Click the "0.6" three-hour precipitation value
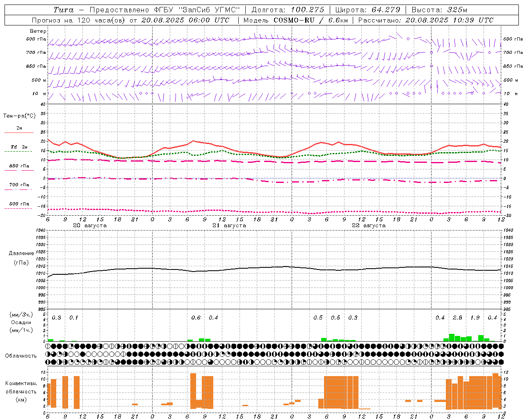Viewport: 525px width, 420px height. coord(196,317)
